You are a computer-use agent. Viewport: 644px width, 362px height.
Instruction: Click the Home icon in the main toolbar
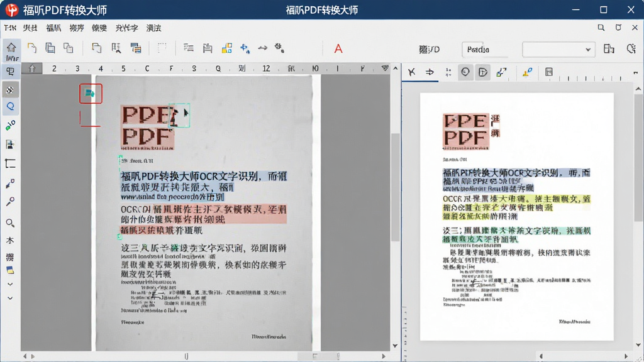tap(11, 48)
